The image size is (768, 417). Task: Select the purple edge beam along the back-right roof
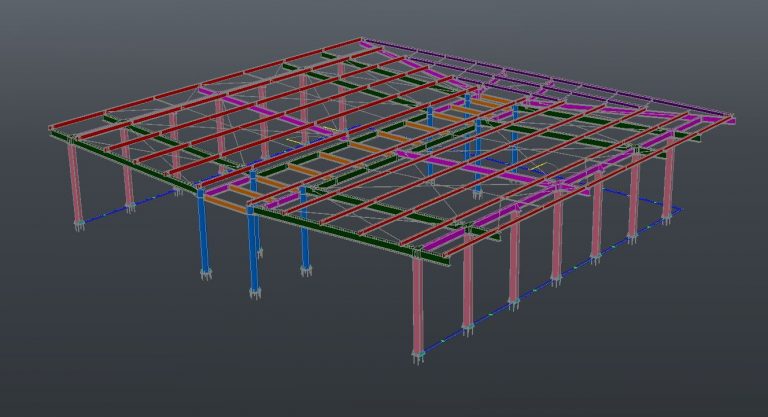coord(548,77)
